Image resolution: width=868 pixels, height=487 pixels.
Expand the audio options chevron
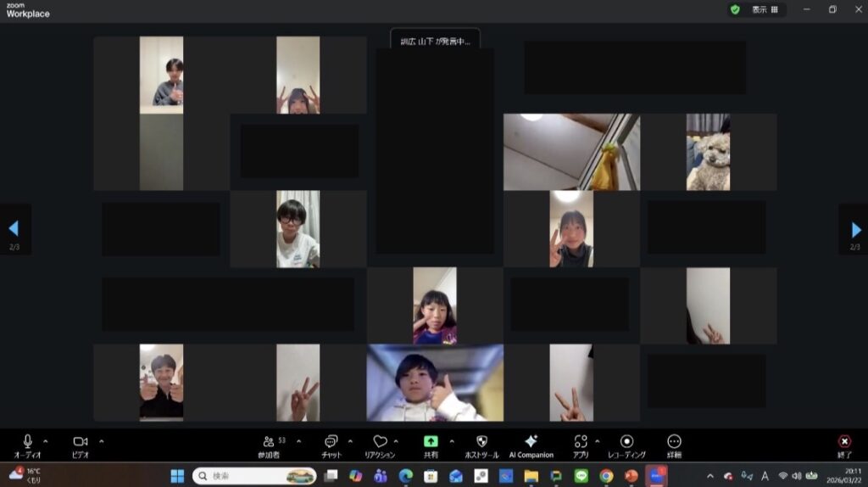pos(46,441)
